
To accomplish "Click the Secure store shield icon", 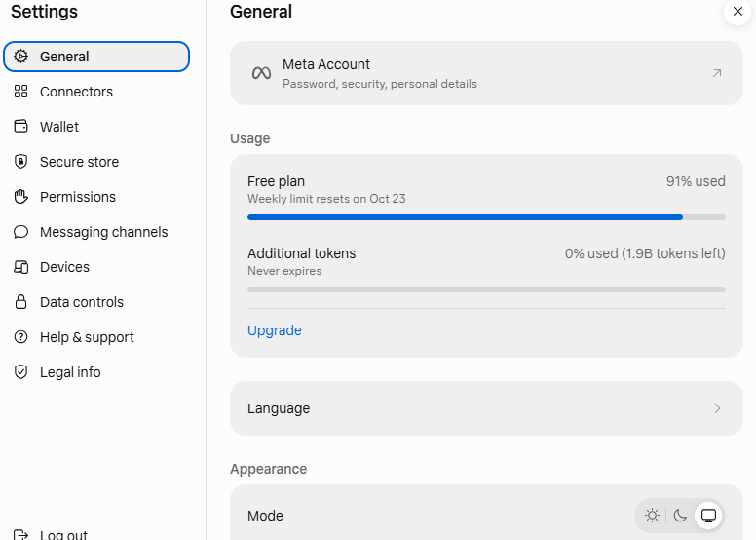I will [20, 162].
